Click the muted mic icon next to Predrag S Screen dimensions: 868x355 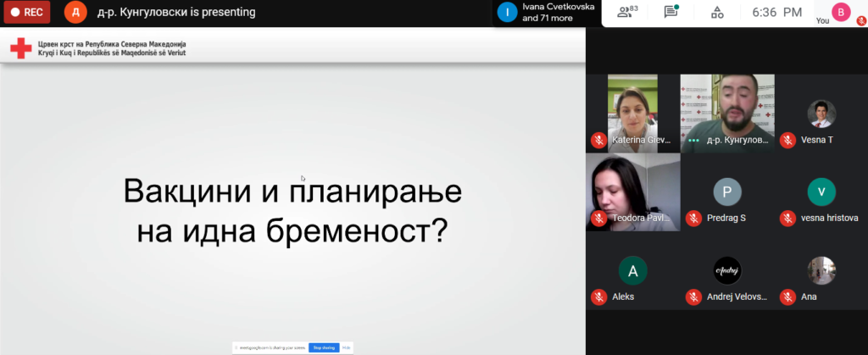tap(693, 218)
